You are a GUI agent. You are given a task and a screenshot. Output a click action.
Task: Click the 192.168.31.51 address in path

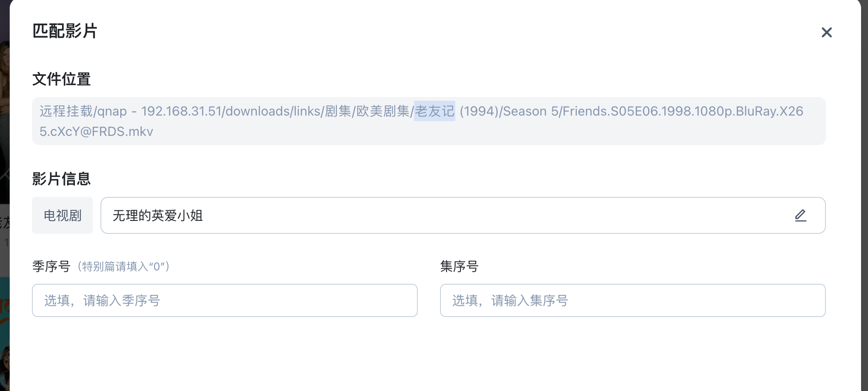[181, 111]
